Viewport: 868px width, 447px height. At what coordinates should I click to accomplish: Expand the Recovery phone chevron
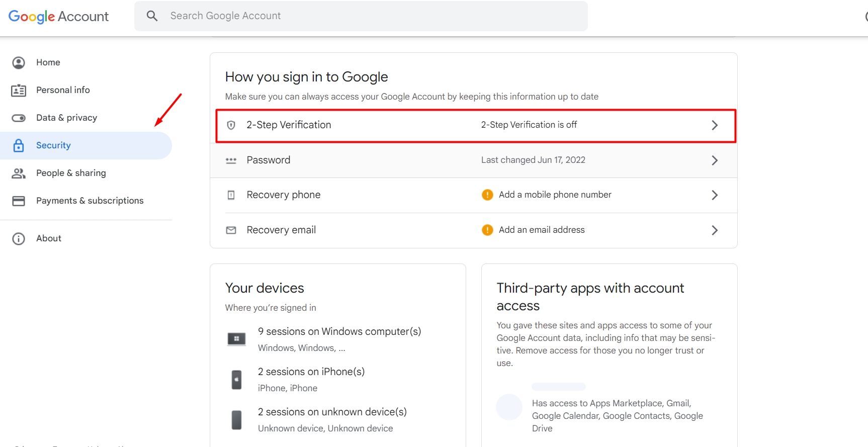click(x=715, y=195)
